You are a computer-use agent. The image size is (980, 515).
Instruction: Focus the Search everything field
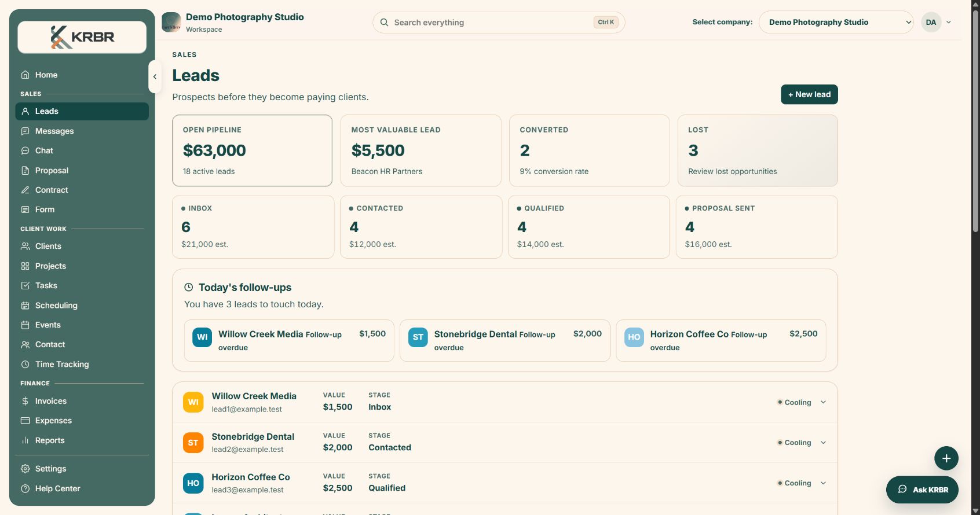[499, 23]
